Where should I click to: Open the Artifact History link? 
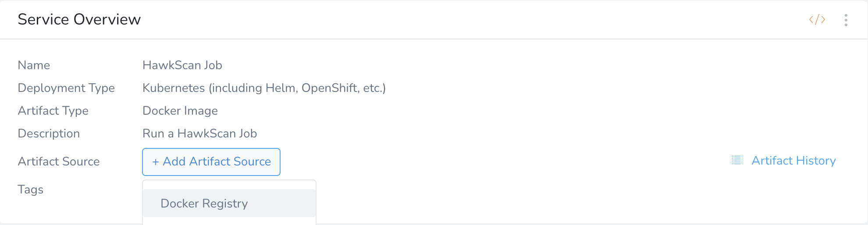click(793, 161)
